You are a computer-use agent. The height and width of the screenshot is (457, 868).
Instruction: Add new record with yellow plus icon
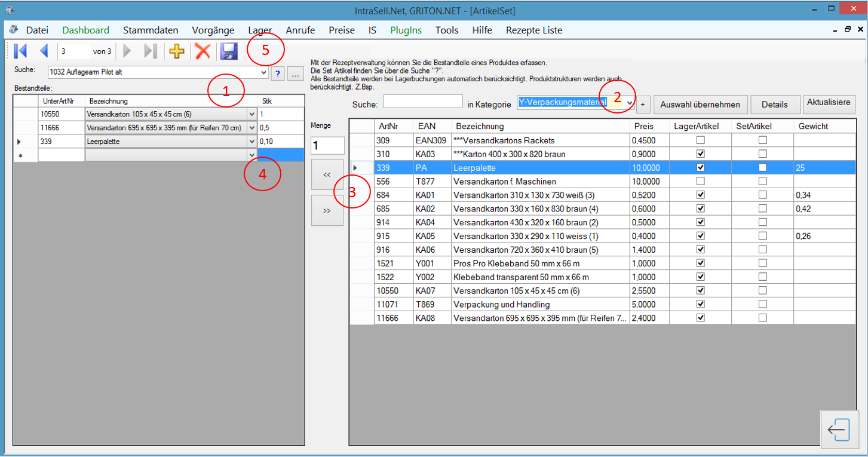click(x=177, y=51)
